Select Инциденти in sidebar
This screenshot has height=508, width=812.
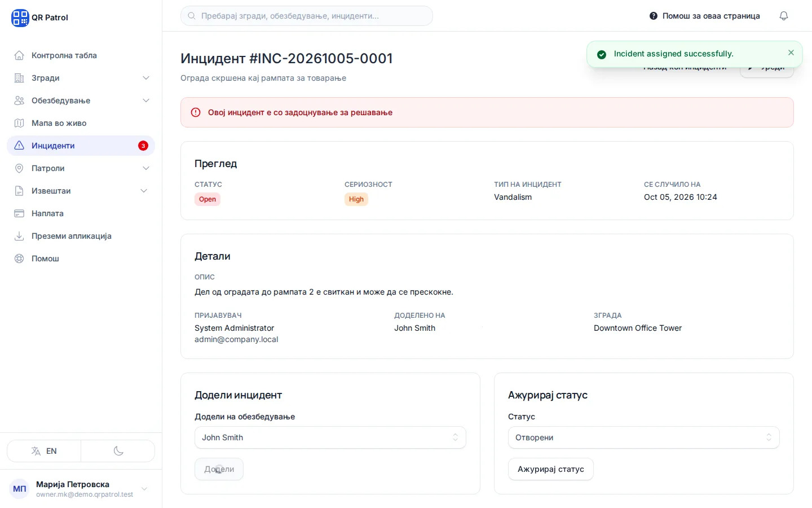click(x=81, y=146)
